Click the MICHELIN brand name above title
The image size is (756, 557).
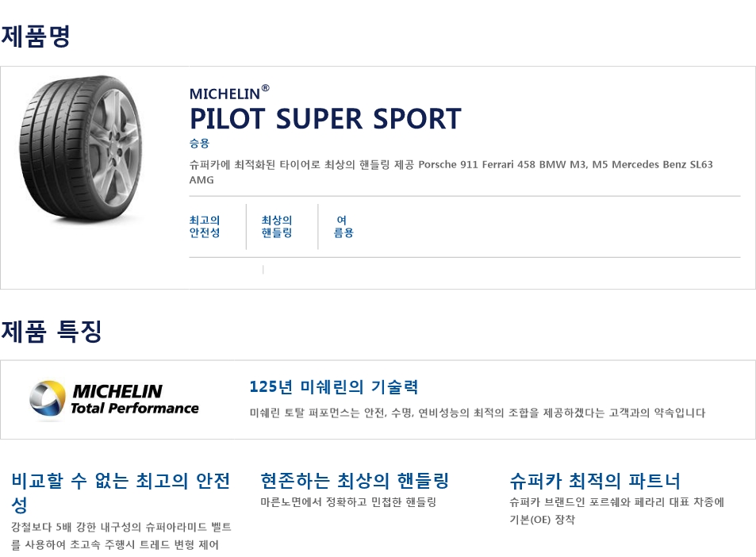[x=229, y=93]
